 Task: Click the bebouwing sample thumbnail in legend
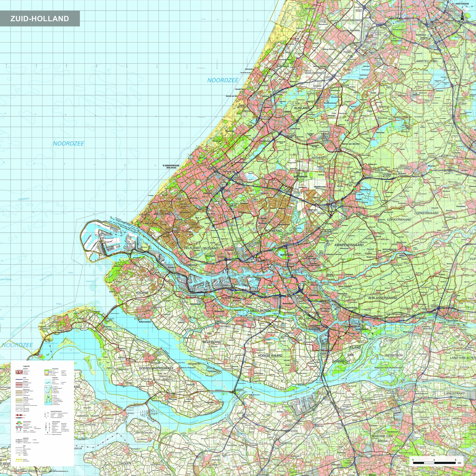click(x=19, y=372)
